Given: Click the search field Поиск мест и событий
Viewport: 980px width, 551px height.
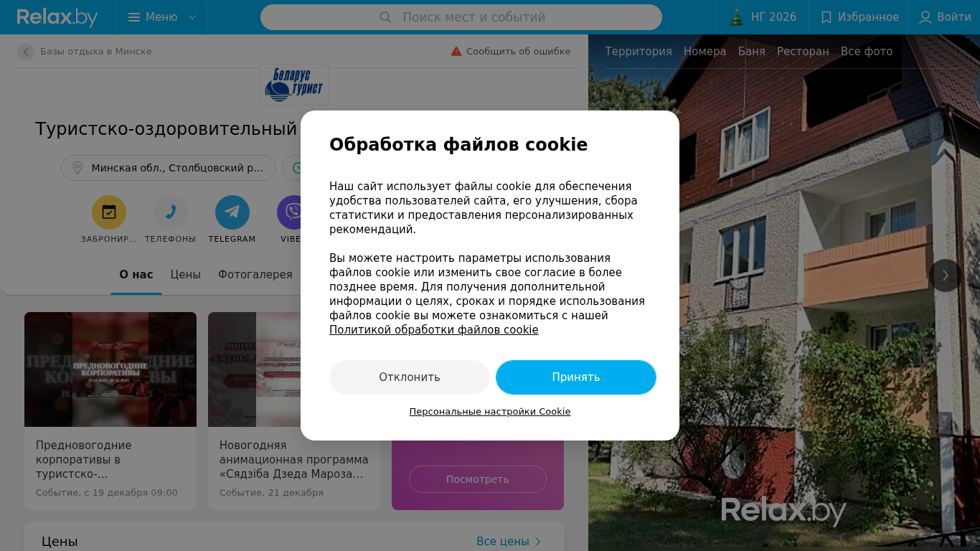Looking at the screenshot, I should pyautogui.click(x=461, y=17).
